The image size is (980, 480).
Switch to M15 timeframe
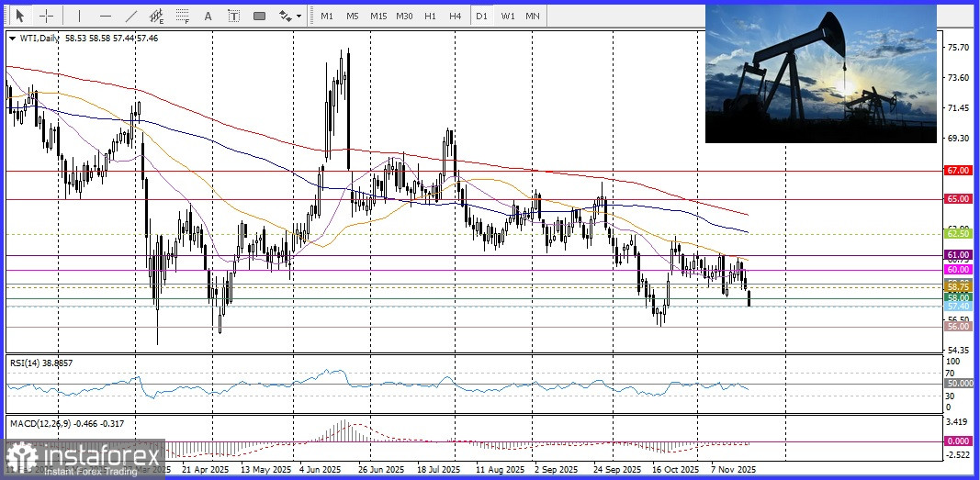click(378, 16)
